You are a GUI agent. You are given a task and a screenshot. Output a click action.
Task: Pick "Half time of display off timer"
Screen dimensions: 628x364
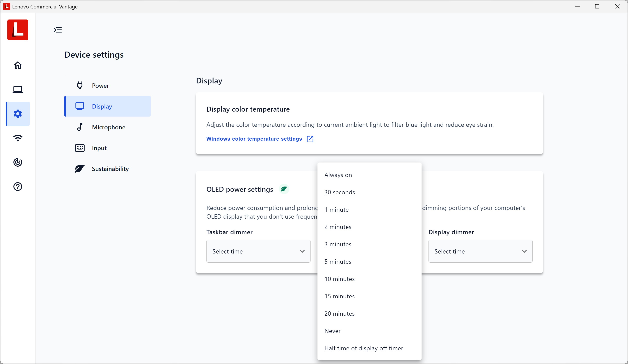364,348
